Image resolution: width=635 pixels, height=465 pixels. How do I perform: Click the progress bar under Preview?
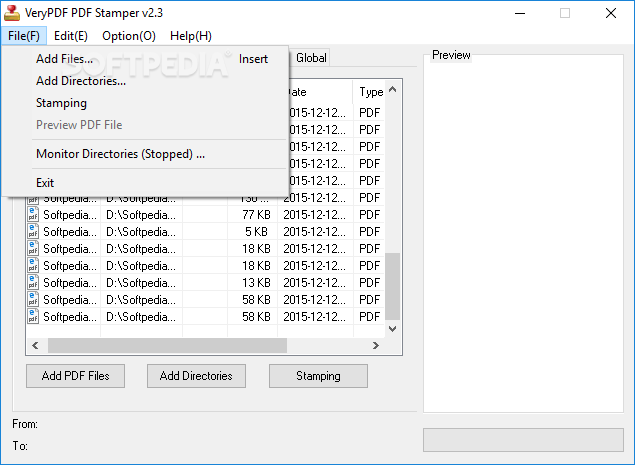[x=523, y=440]
